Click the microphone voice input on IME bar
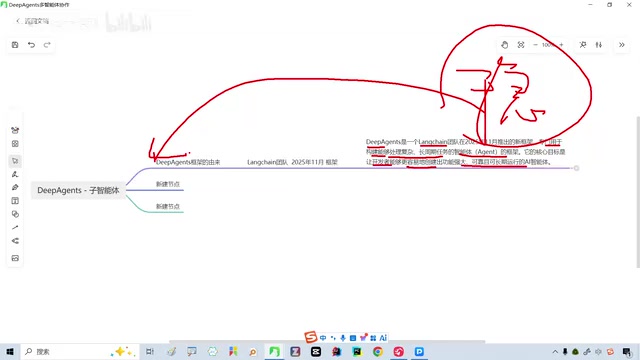This screenshot has width=640, height=360. 343,338
